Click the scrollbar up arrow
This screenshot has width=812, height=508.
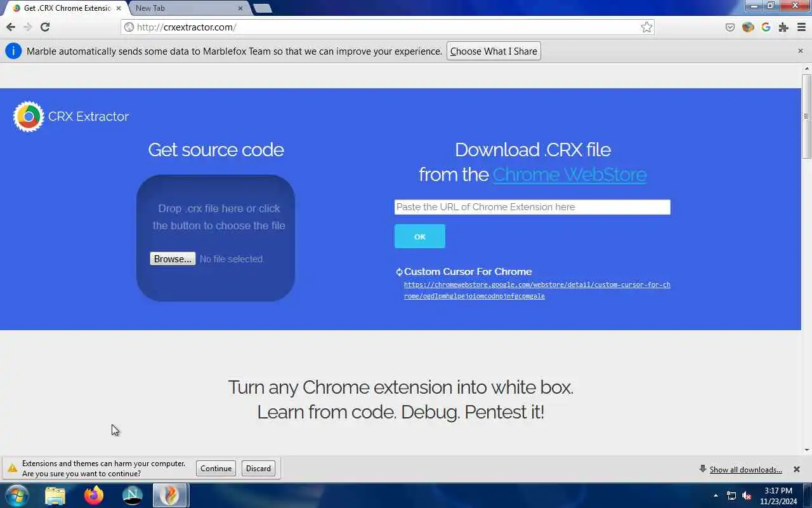(807, 69)
